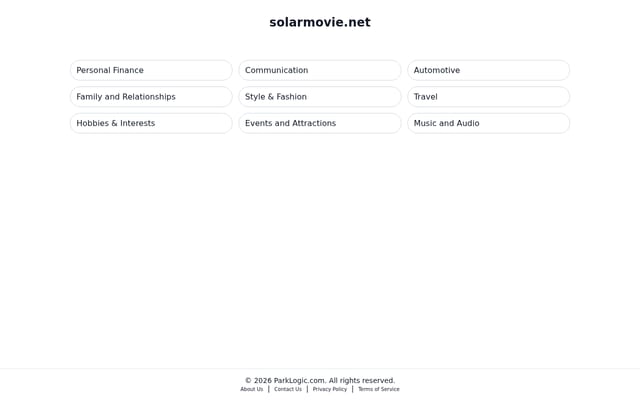Open the Music and Audio category
Image resolution: width=640 pixels, height=400 pixels.
pos(488,123)
